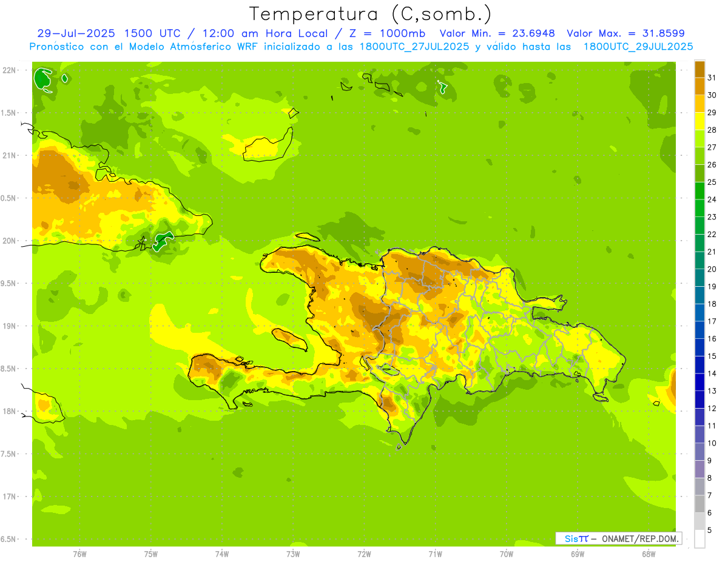Click the '76W' longitude label
Screen dimensions: 728x562
79,554
